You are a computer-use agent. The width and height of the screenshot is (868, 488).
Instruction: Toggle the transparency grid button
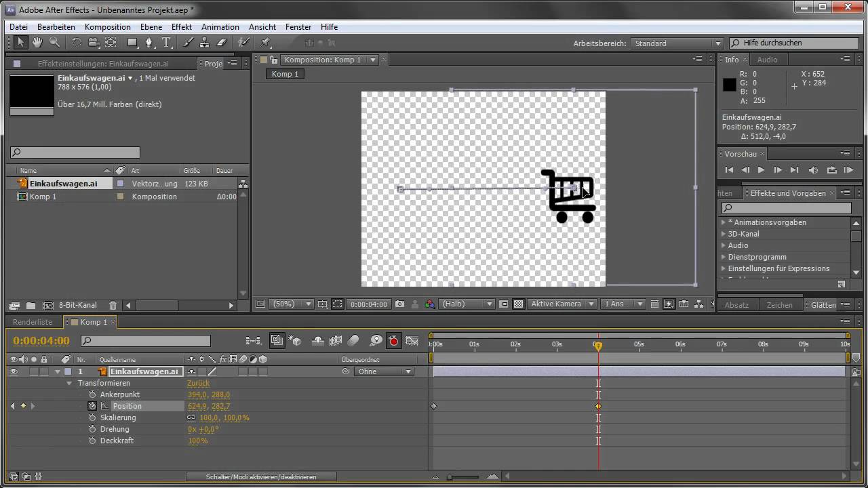pos(519,304)
